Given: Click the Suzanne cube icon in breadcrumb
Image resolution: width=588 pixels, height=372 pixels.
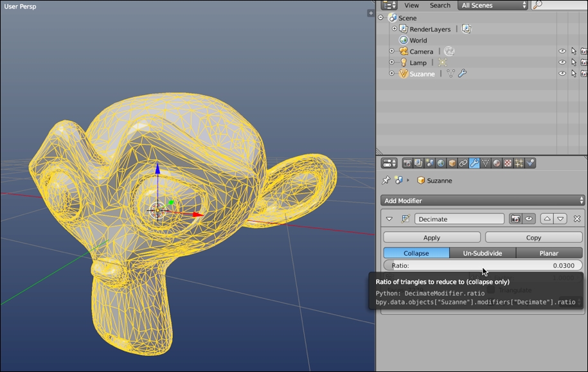Looking at the screenshot, I should pos(421,181).
